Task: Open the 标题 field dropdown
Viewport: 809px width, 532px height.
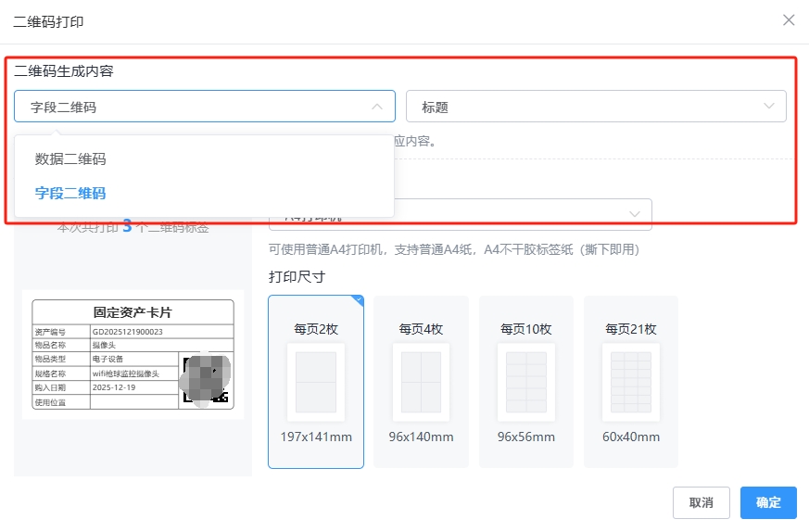Action: [x=584, y=107]
